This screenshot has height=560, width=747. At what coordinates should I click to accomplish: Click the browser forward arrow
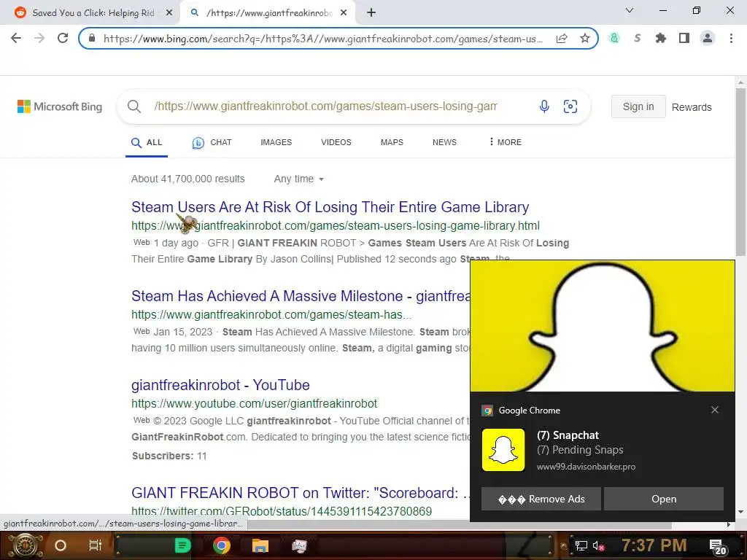pos(39,38)
